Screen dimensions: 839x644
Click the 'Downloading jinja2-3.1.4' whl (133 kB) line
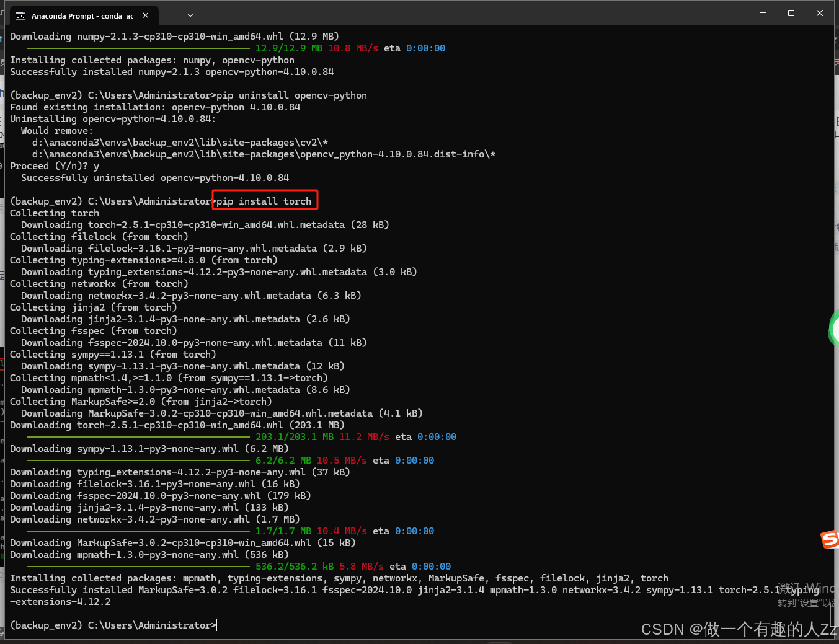pos(149,508)
